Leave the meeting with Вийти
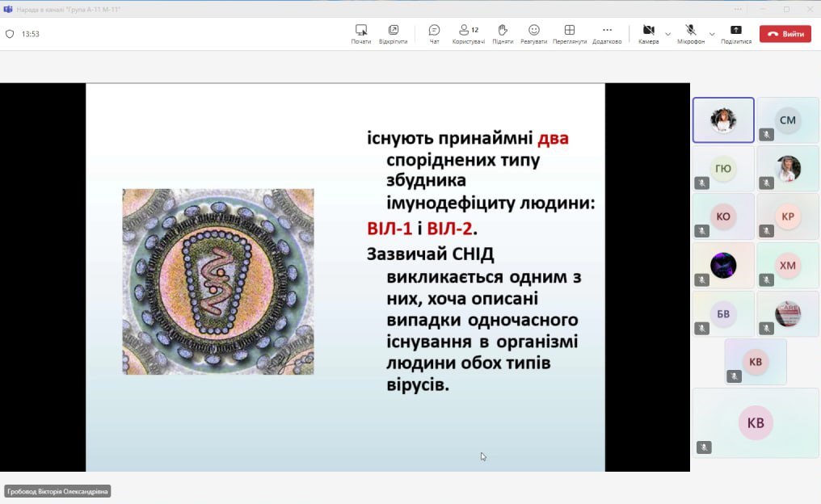 [785, 34]
